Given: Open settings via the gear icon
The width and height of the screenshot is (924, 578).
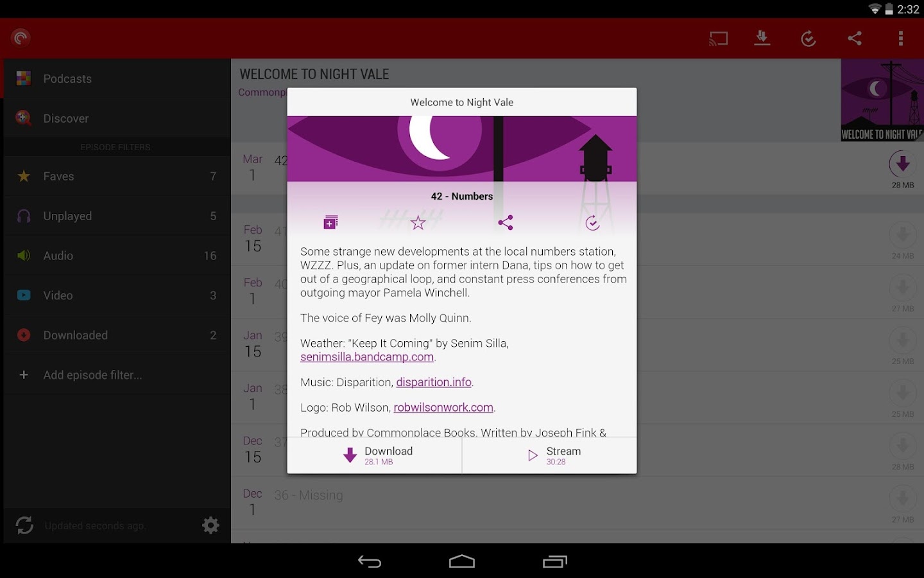Looking at the screenshot, I should [x=210, y=525].
